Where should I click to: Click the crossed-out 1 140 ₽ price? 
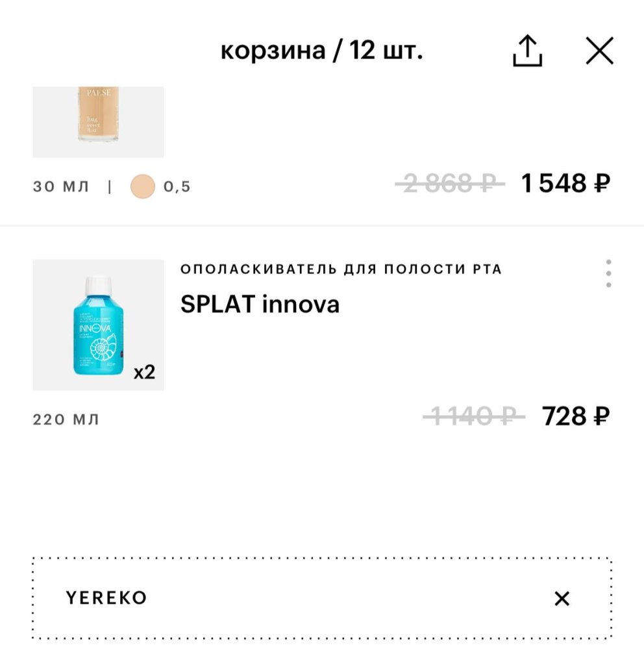click(x=473, y=416)
